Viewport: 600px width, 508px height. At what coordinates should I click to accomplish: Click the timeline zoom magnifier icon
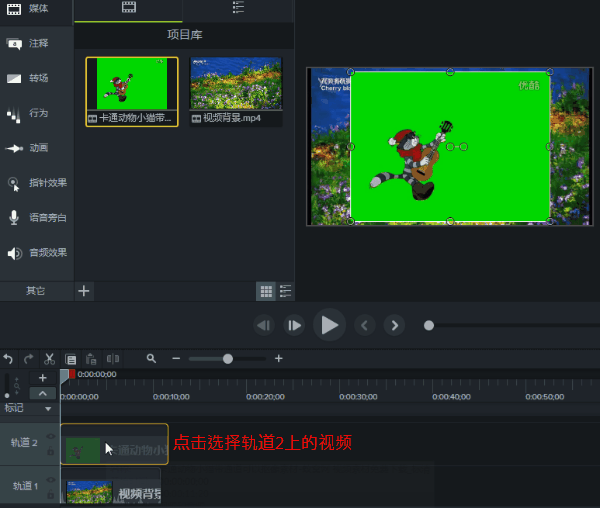[x=151, y=358]
